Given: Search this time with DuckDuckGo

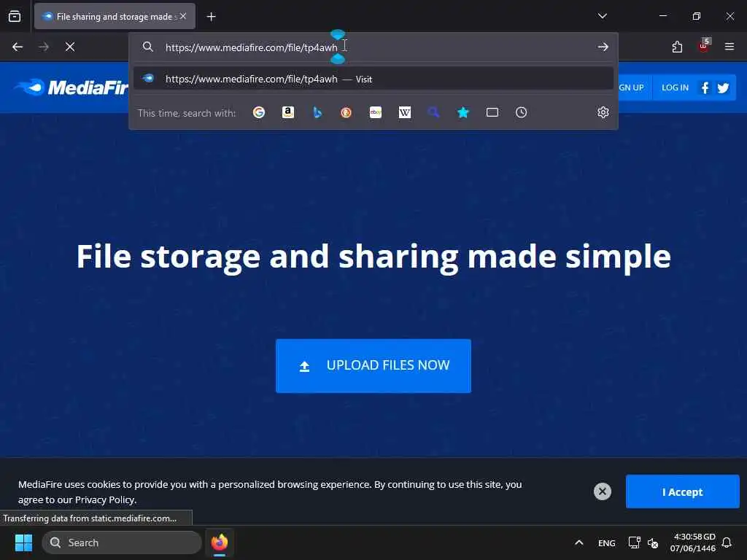Looking at the screenshot, I should tap(347, 112).
